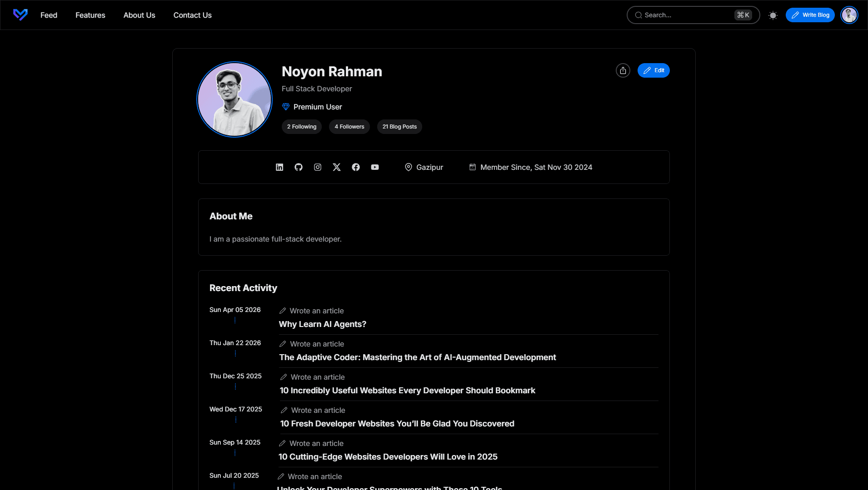Click the passionate full-stack developer bio text
868x490 pixels.
[x=275, y=239]
